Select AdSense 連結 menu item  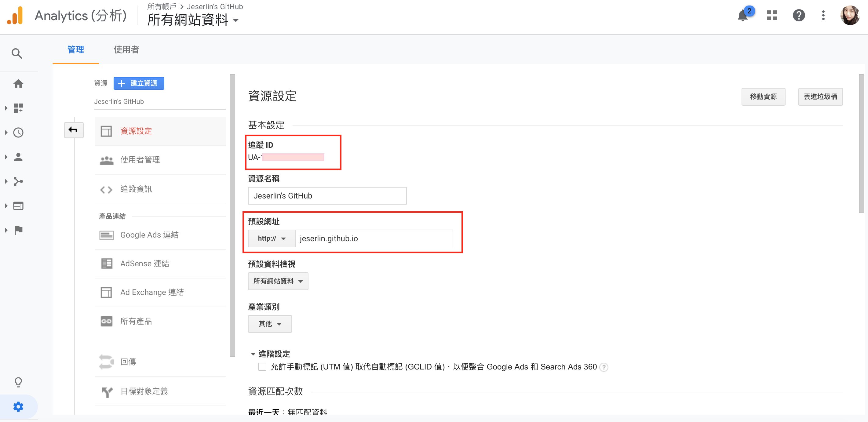[161, 264]
